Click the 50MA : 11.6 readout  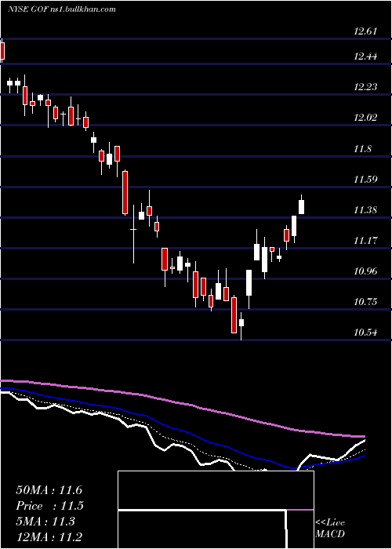49,490
